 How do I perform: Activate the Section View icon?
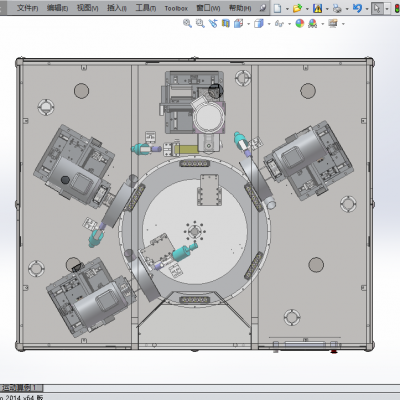coord(226,23)
